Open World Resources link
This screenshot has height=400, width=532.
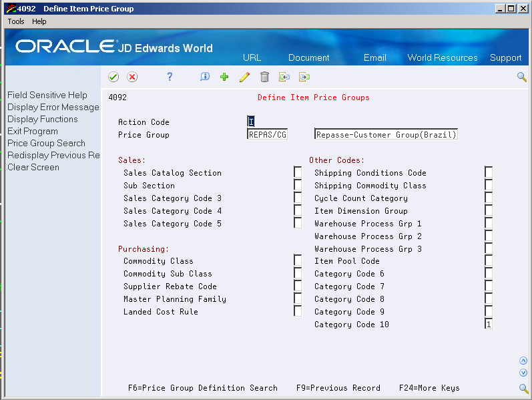443,57
